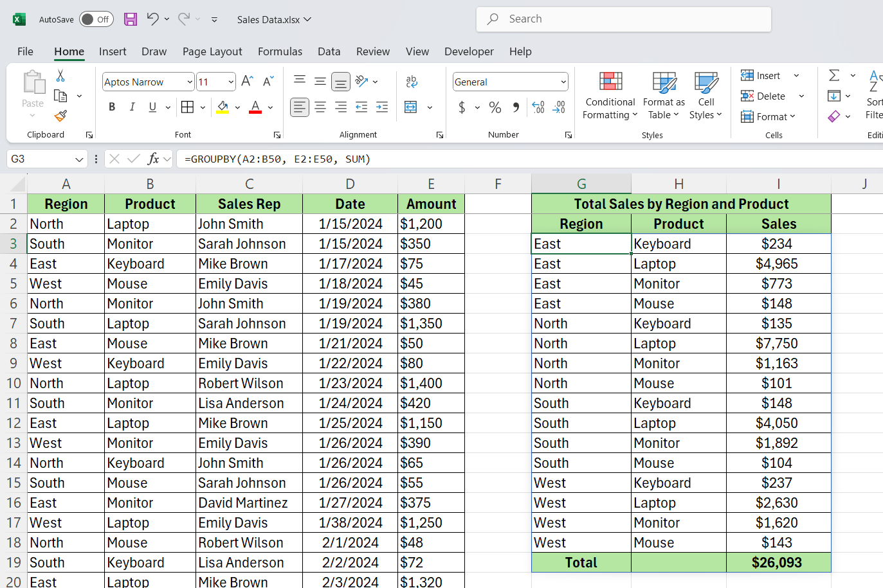Screen dimensions: 883x588
Task: Click the Decrease Decimal icon
Action: [560, 107]
